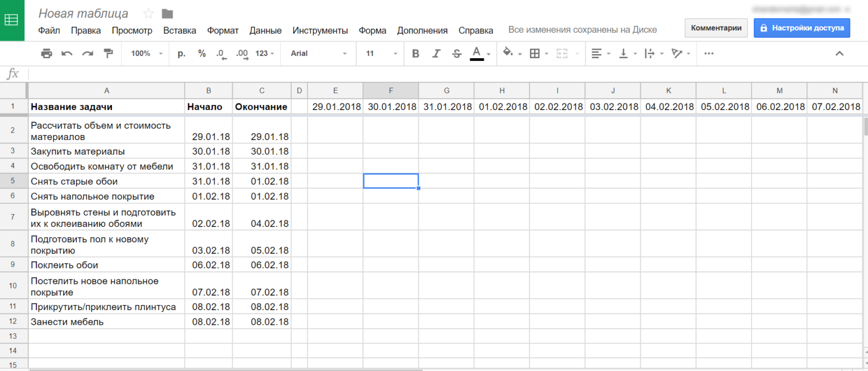The image size is (868, 371).
Task: Undo the last action
Action: (67, 54)
